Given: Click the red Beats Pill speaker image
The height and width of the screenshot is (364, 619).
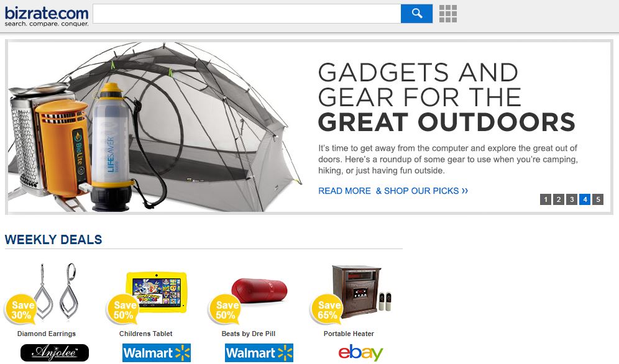Looking at the screenshot, I should [259, 290].
